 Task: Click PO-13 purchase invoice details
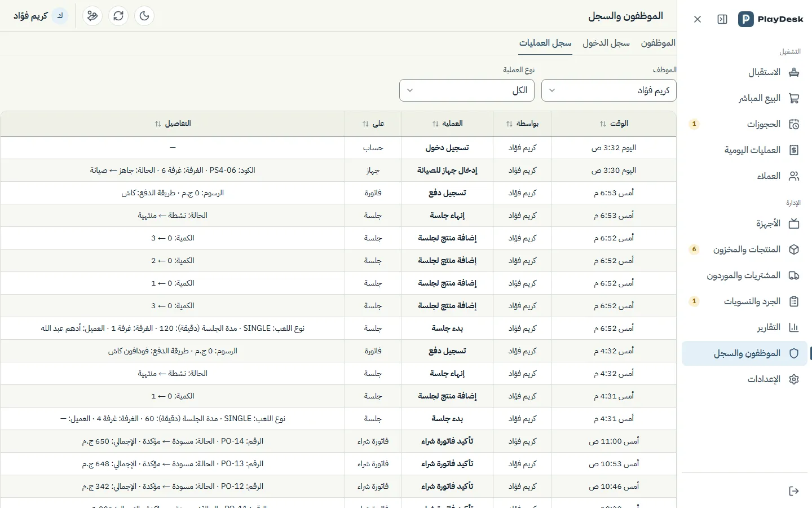tap(173, 464)
